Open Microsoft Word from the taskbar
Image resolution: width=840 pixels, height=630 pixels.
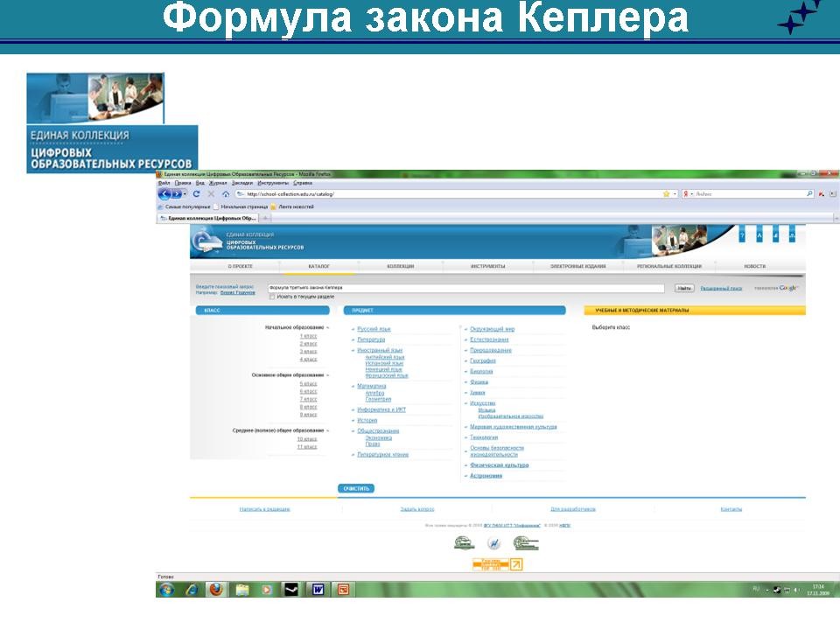coord(317,589)
